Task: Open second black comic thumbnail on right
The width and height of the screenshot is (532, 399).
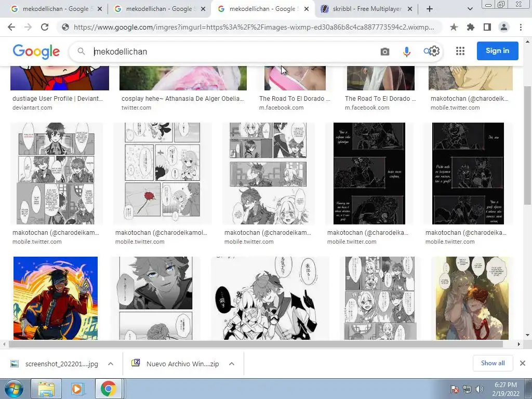Action: (468, 174)
